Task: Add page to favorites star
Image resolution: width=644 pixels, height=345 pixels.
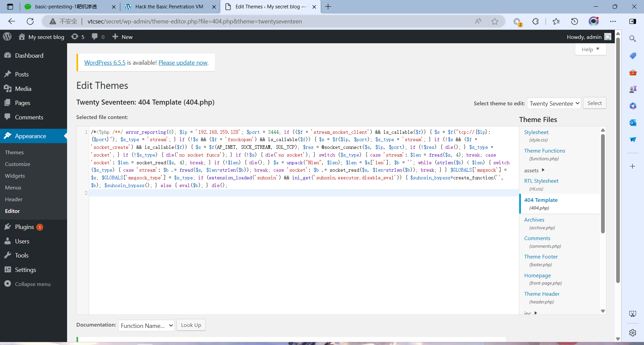Action: pyautogui.click(x=495, y=21)
